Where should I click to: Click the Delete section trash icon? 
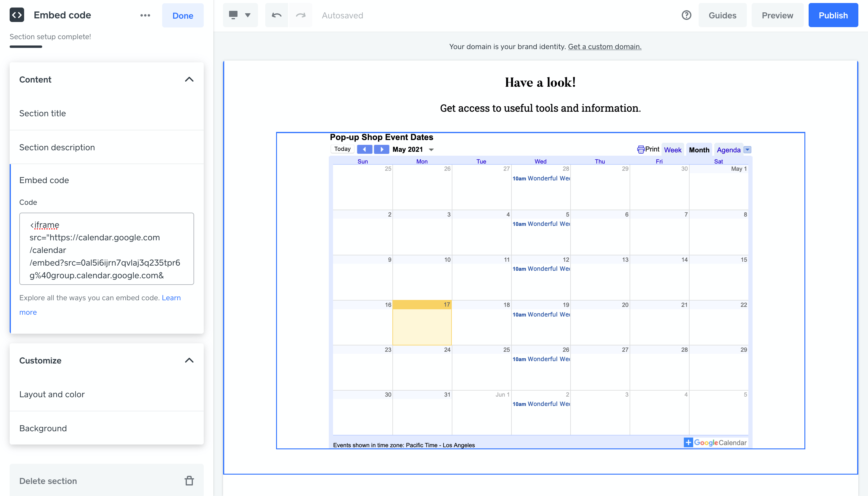[x=189, y=481]
